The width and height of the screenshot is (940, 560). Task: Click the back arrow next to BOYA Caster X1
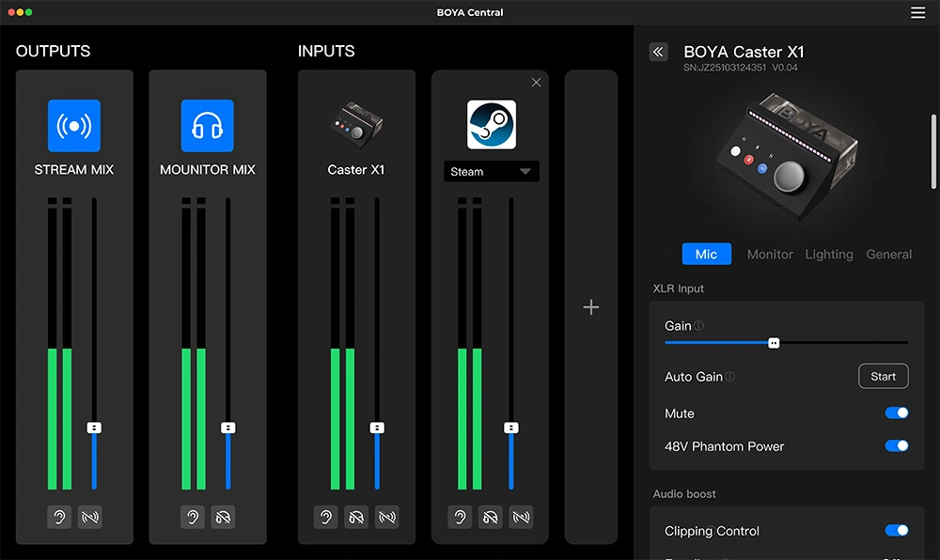(658, 52)
